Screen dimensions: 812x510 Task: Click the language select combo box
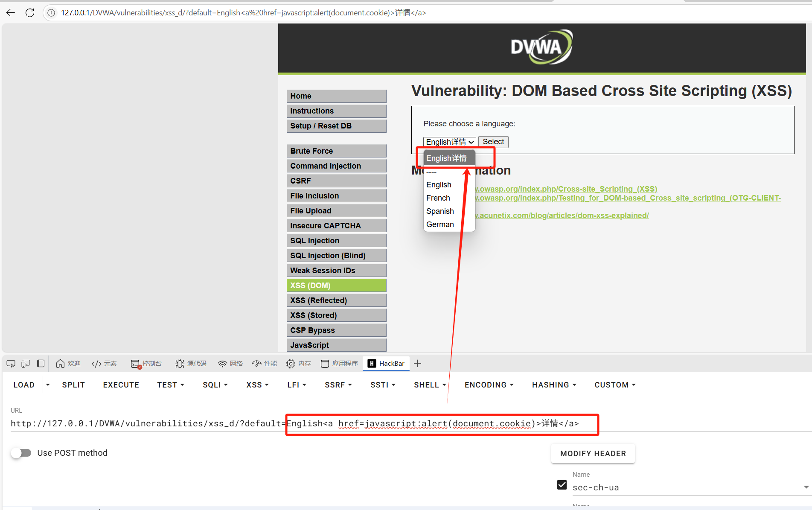coord(450,142)
